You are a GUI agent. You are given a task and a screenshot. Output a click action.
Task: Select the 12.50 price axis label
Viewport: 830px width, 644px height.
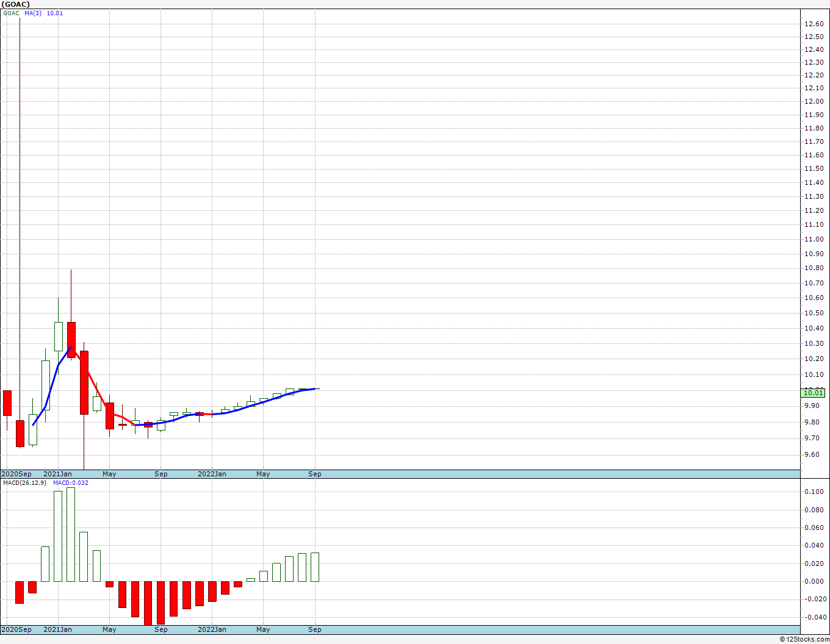pyautogui.click(x=814, y=37)
